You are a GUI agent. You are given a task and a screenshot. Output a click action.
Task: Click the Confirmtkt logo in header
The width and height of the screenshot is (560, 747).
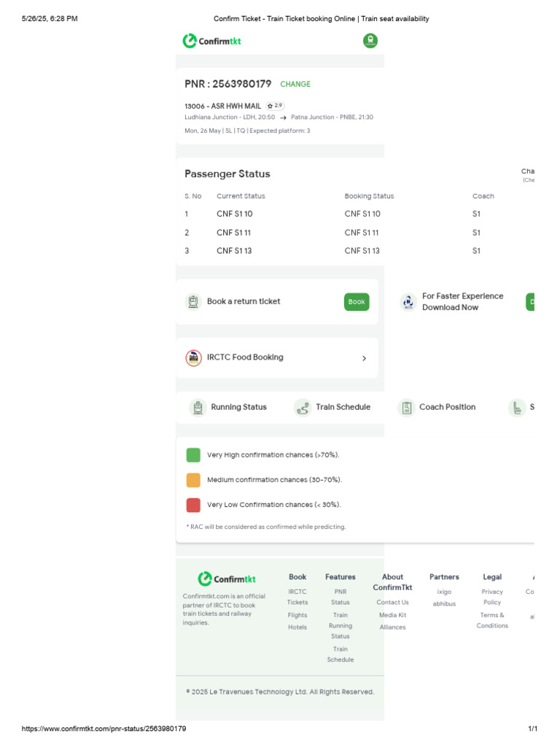pyautogui.click(x=212, y=41)
